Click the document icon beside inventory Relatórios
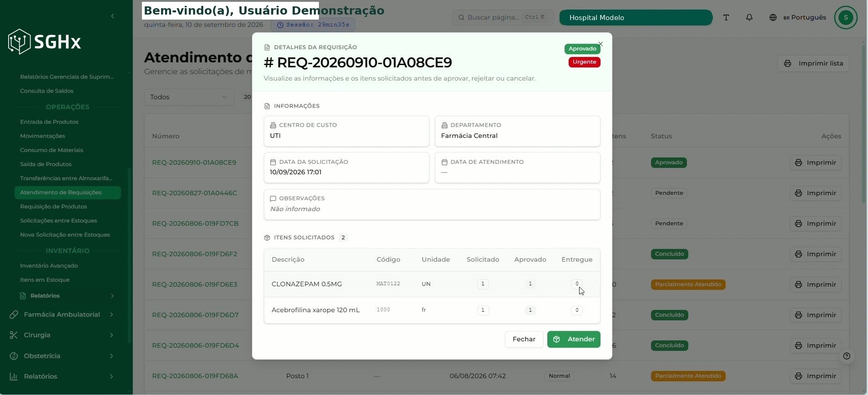 point(23,296)
